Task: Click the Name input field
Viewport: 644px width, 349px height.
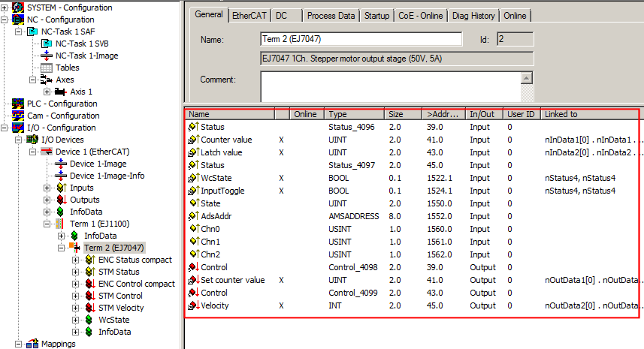Action: pos(361,39)
